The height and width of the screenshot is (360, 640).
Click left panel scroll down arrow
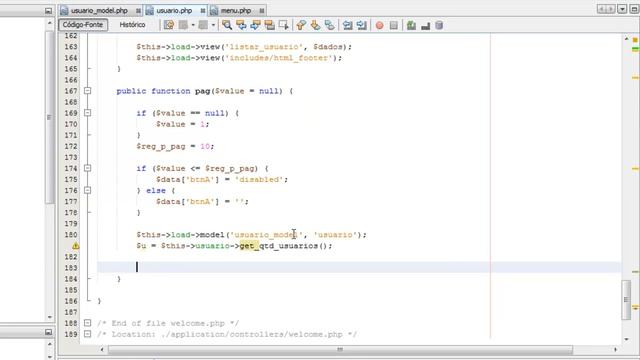(x=50, y=317)
